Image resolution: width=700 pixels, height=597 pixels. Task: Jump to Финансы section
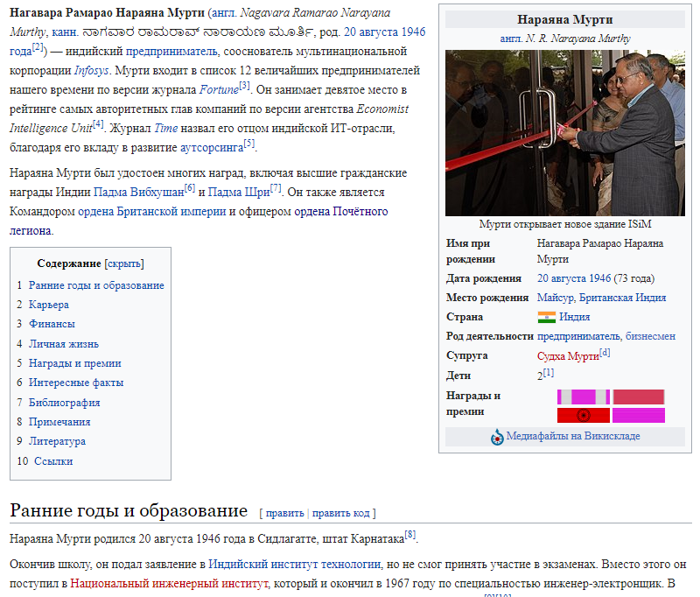52,324
